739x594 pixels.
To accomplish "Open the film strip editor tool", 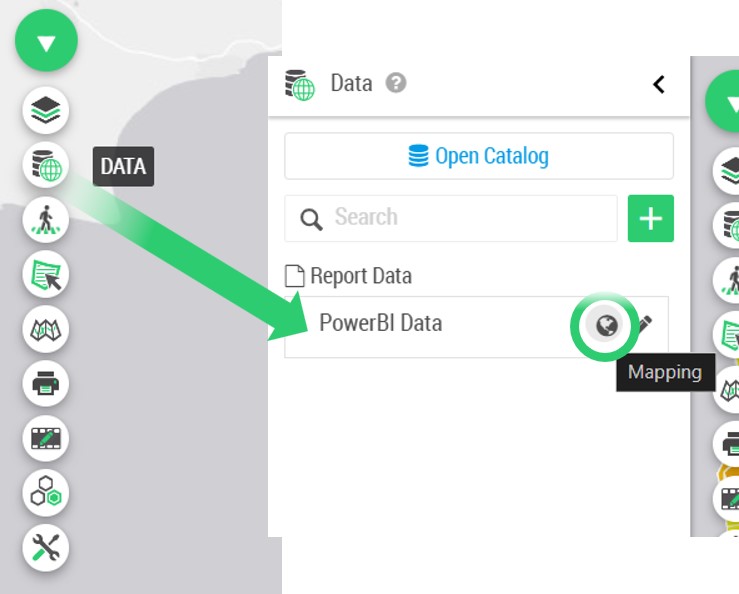I will (46, 438).
